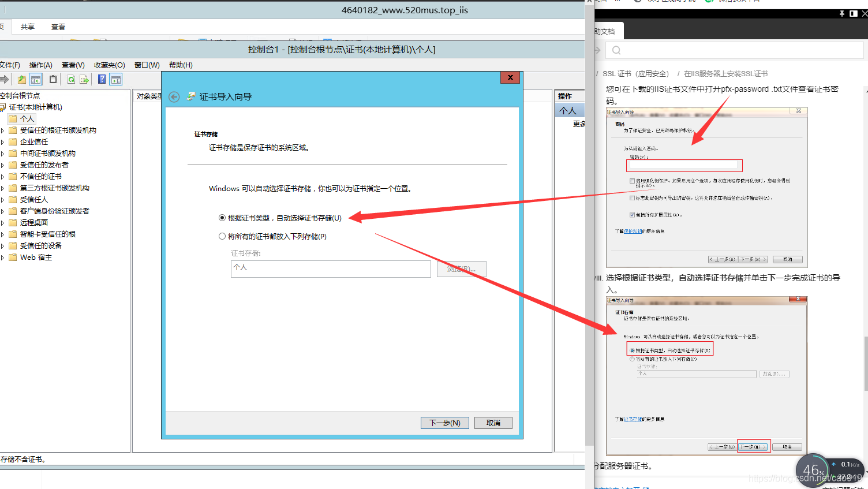The width and height of the screenshot is (868, 489).
Task: Switch to the 查看 ribbon tab in Explorer
Action: (x=58, y=27)
